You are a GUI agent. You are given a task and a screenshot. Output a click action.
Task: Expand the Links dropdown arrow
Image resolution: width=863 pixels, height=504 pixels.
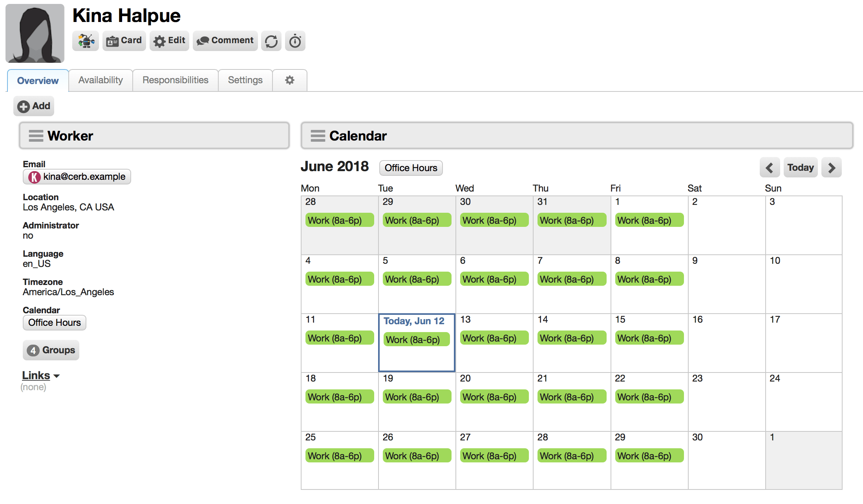57,376
